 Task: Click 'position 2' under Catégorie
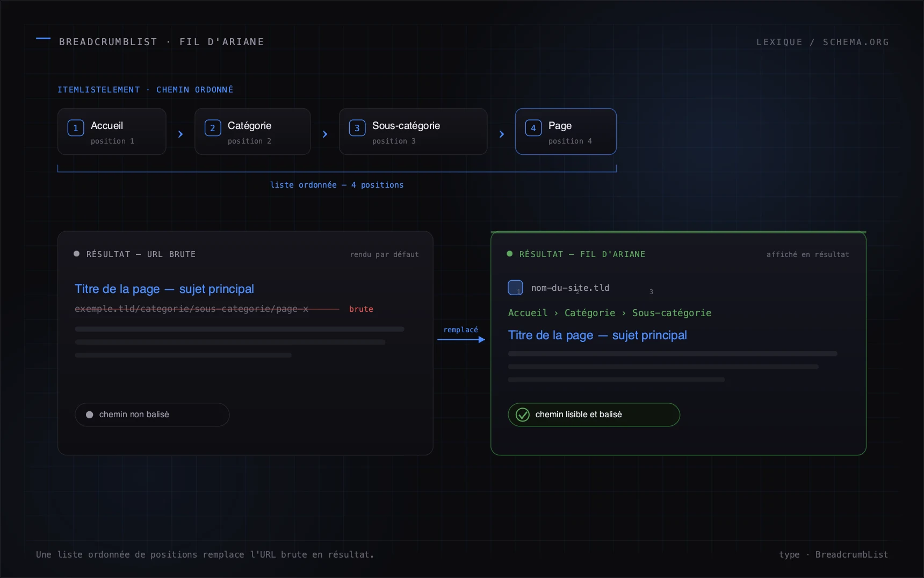[250, 141]
